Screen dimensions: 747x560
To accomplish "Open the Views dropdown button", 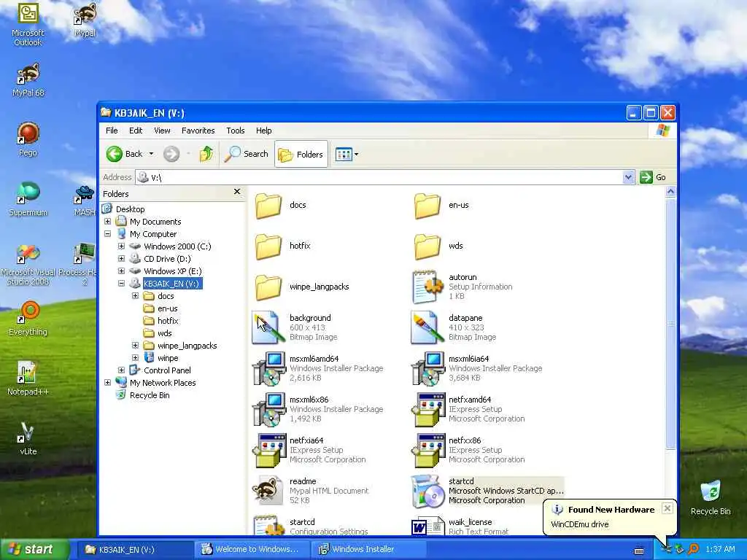I will coord(347,155).
